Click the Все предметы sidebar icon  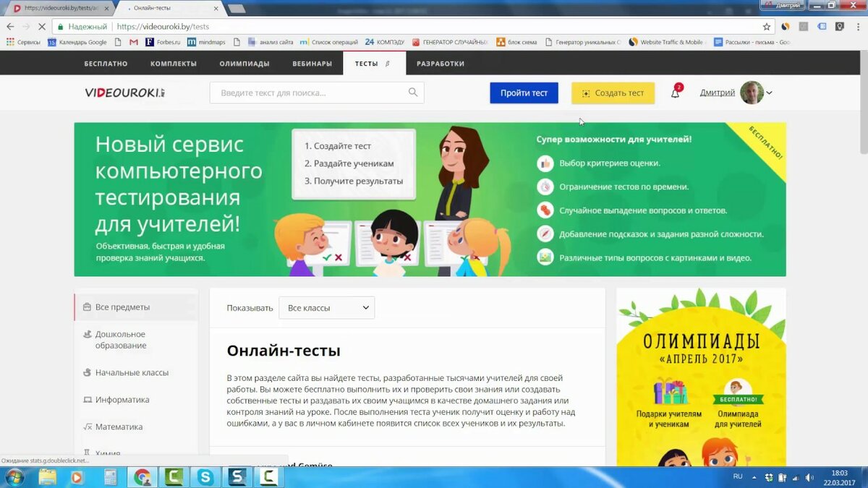click(87, 307)
